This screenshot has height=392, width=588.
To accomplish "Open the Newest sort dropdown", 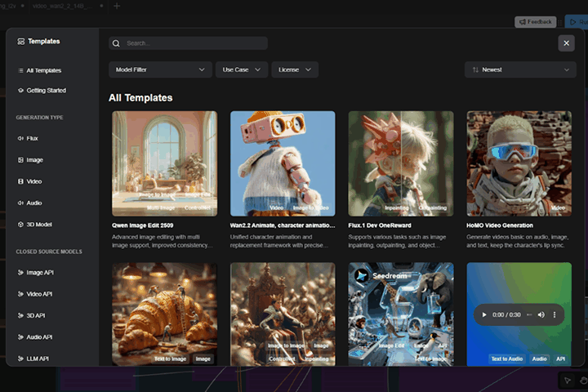I will tap(520, 69).
